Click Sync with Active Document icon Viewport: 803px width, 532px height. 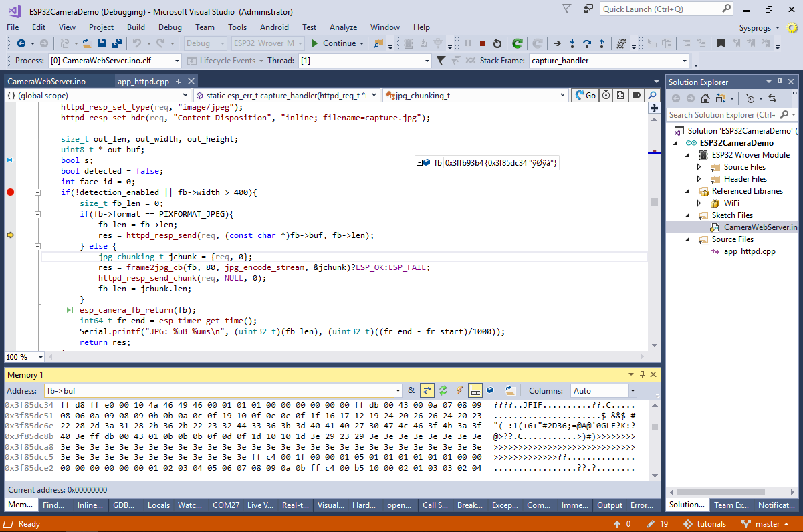pyautogui.click(x=772, y=98)
